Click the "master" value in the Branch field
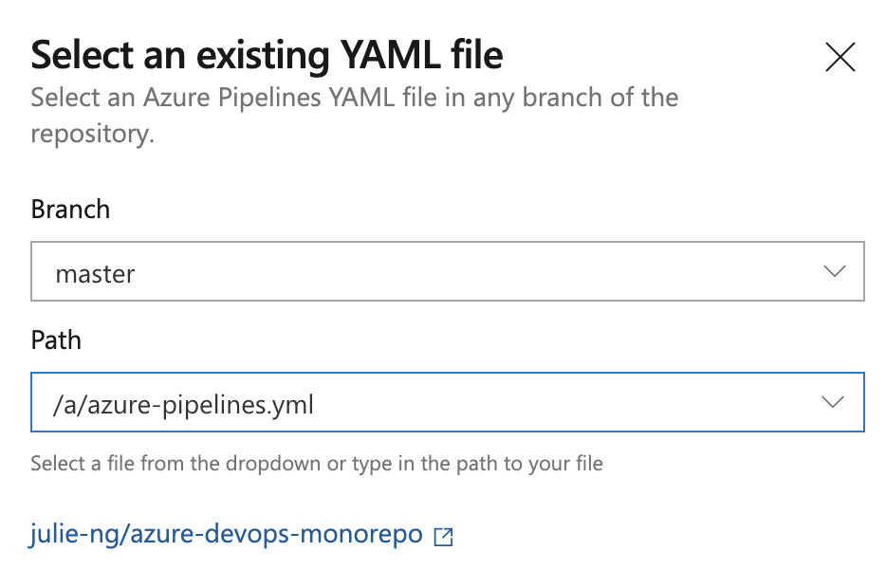 (x=95, y=274)
